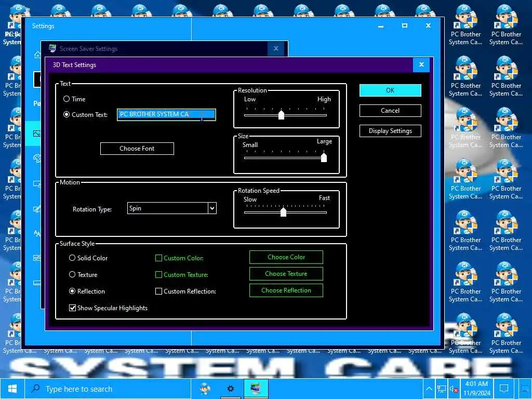The width and height of the screenshot is (532, 399).
Task: Click muted volume tray icon
Action: pyautogui.click(x=454, y=389)
